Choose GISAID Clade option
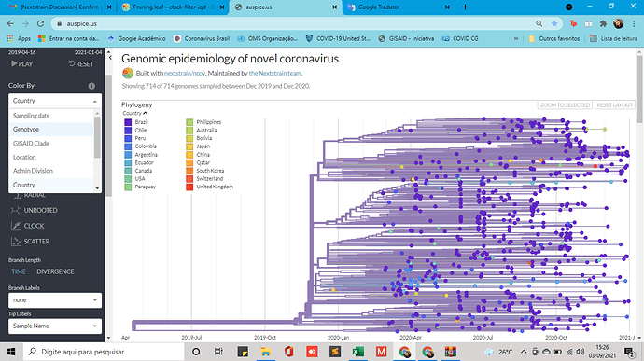 (x=31, y=144)
